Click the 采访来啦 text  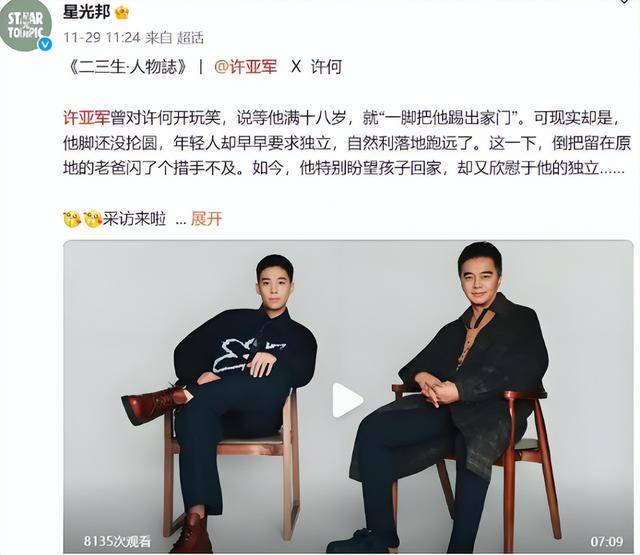tap(134, 219)
